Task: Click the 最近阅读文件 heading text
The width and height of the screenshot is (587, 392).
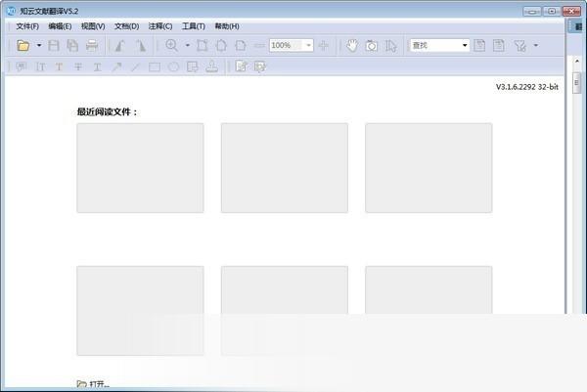Action: coord(107,111)
